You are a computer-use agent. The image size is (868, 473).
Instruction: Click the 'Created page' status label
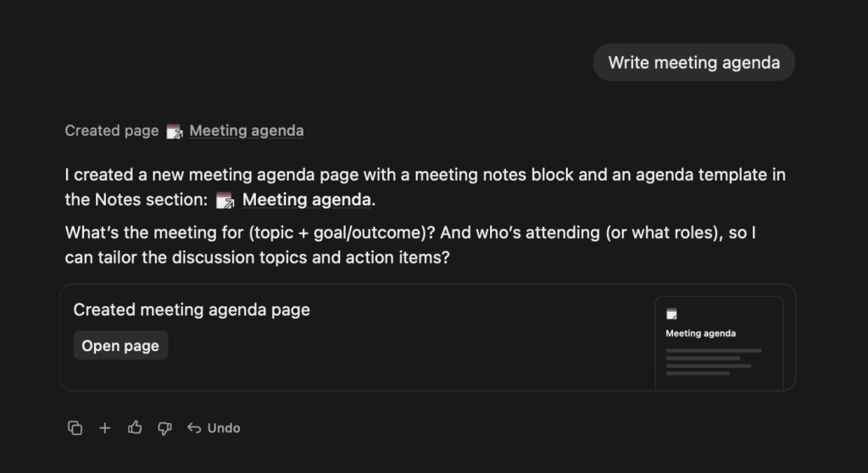coord(112,131)
